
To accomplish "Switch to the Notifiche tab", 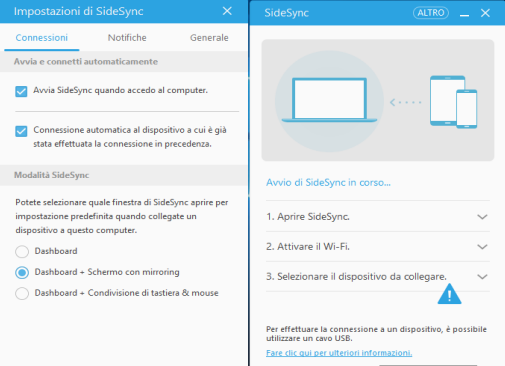I will click(127, 38).
